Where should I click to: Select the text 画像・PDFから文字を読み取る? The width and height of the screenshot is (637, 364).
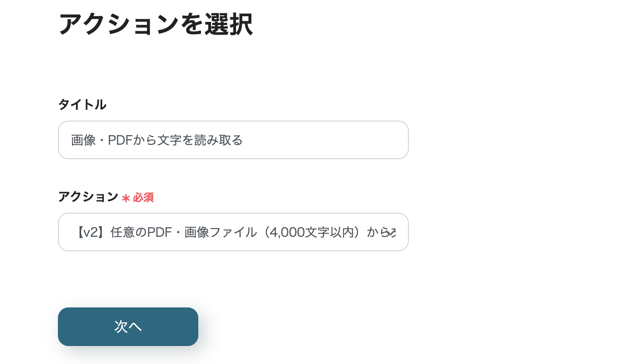[x=157, y=140]
